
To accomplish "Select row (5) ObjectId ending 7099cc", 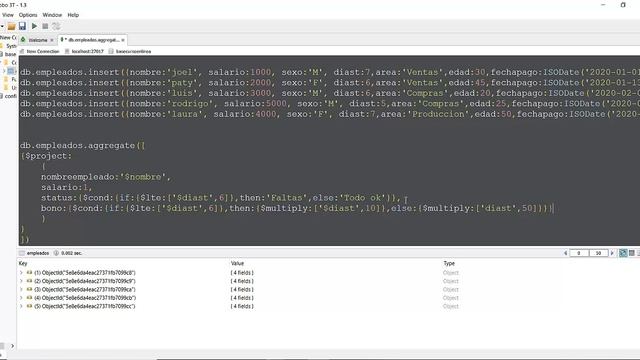I will pos(84,306).
